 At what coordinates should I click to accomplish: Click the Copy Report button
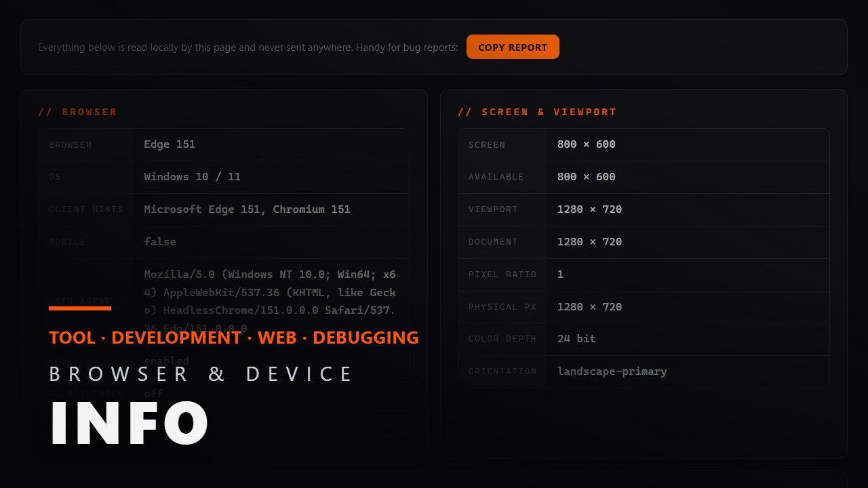[x=513, y=47]
